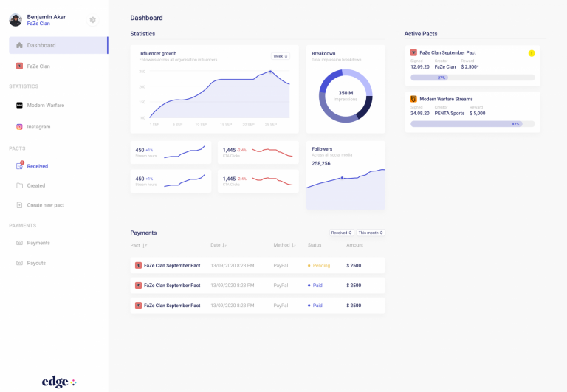Click Received pacts icon with notification badge

coord(20,165)
